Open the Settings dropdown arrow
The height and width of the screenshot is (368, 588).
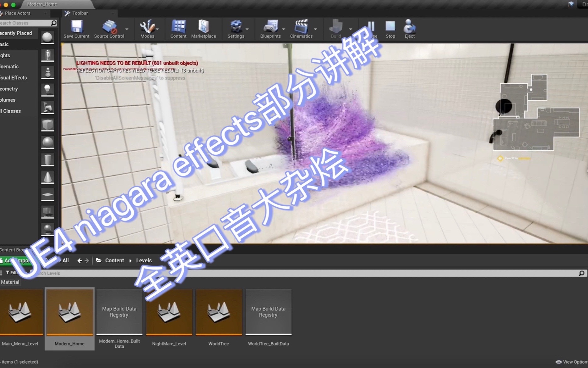247,28
